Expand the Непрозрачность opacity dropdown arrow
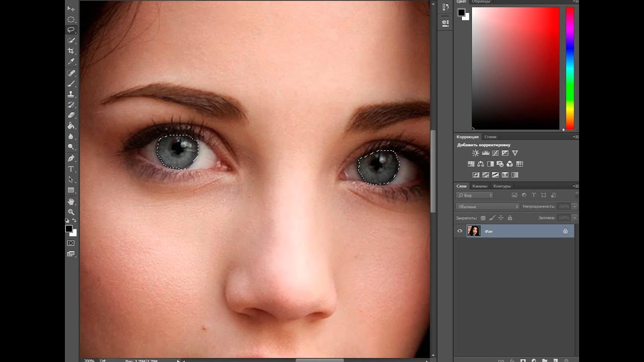 [575, 207]
